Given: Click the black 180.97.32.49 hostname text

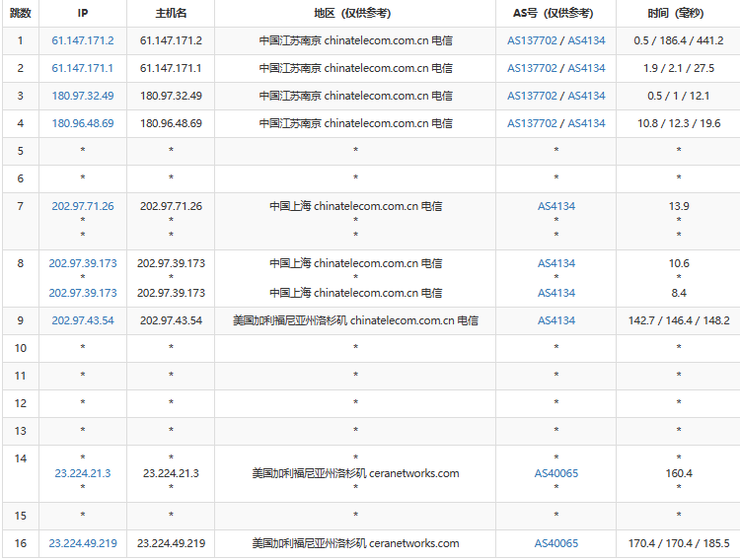Looking at the screenshot, I should click(x=171, y=96).
